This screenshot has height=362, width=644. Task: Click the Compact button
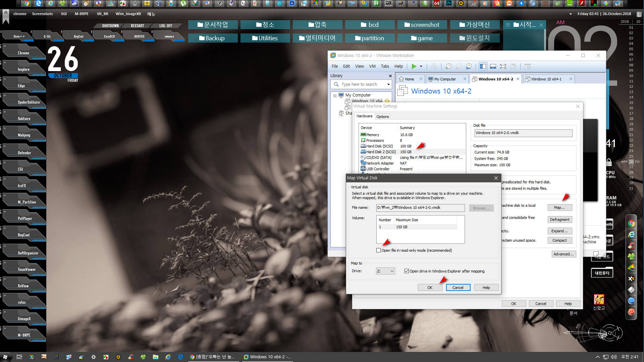click(559, 240)
